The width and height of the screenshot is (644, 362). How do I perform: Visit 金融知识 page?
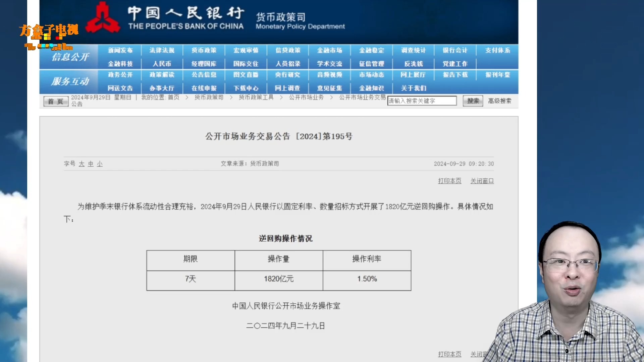[x=372, y=88]
